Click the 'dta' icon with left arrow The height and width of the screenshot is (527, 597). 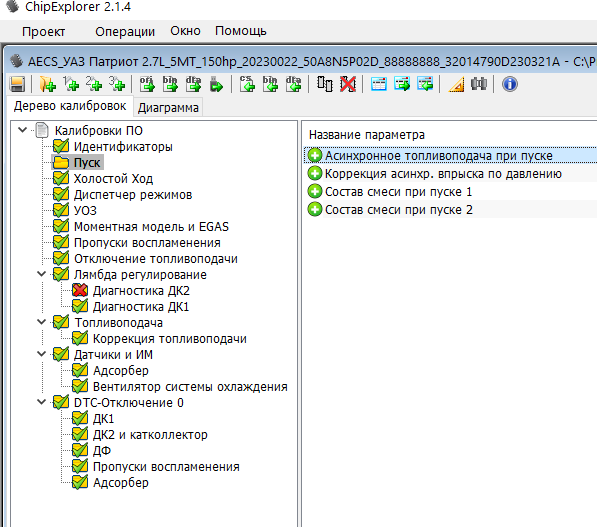[x=293, y=84]
